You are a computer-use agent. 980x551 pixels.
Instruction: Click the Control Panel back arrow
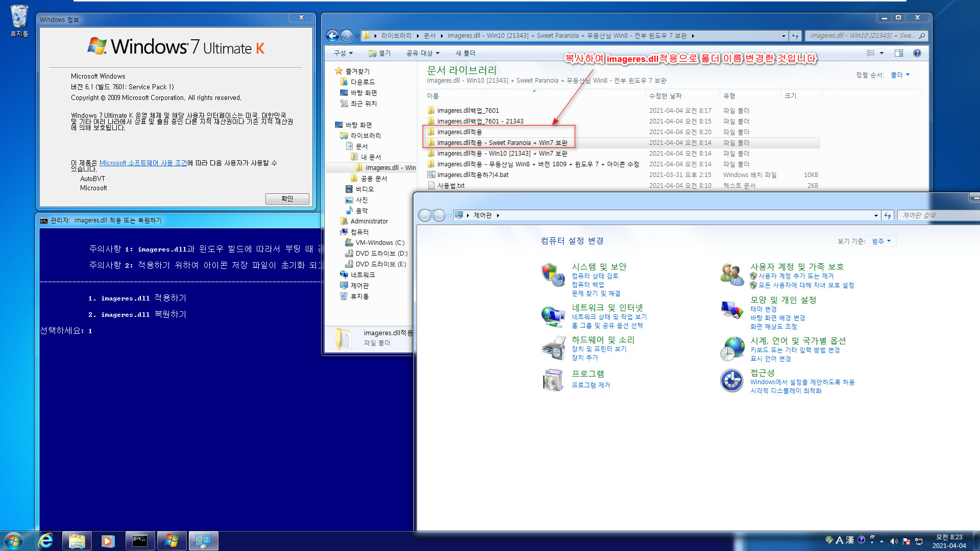pos(425,215)
